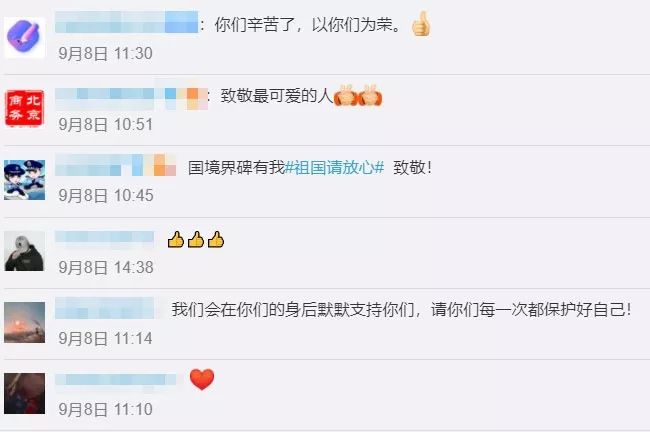This screenshot has height=432, width=650.
Task: Click the purple pencil avatar icon
Action: pyautogui.click(x=24, y=38)
